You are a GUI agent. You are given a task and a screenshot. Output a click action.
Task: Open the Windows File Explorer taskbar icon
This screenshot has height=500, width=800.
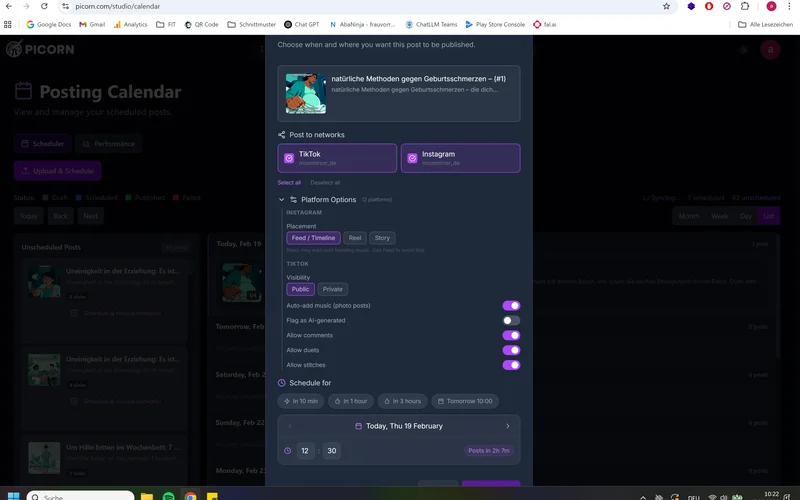point(147,496)
